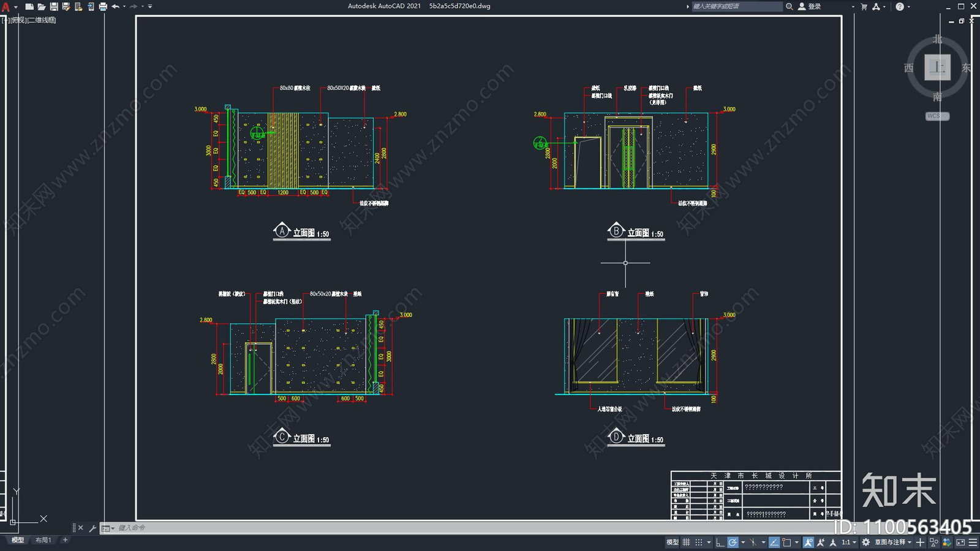Toggle 2D object snap icon
980x551 pixels.
pyautogui.click(x=786, y=542)
